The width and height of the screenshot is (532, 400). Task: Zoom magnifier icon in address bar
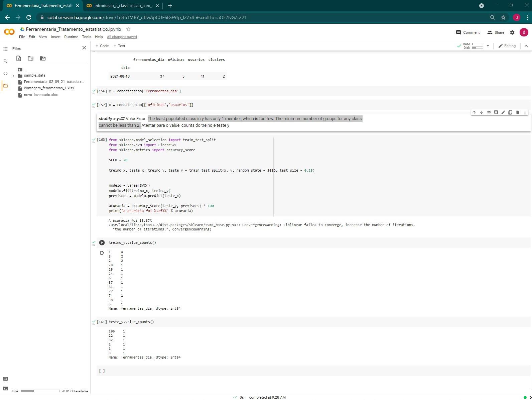(492, 17)
